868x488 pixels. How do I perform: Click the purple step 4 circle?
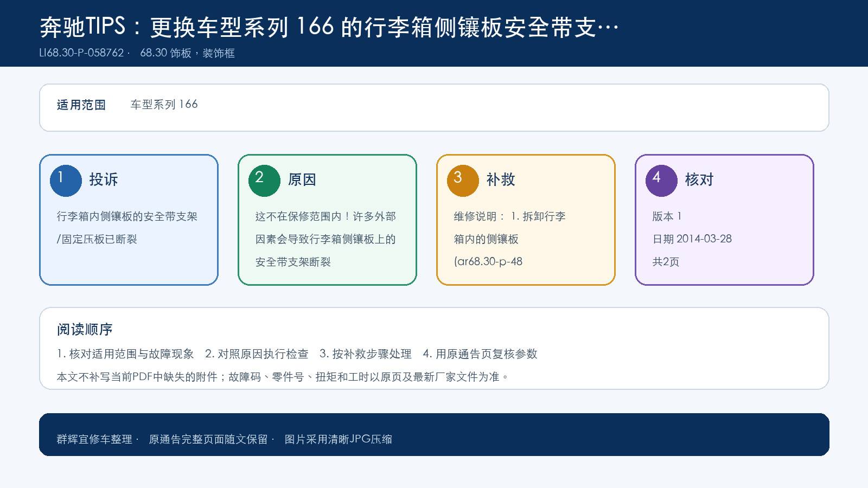[661, 181]
